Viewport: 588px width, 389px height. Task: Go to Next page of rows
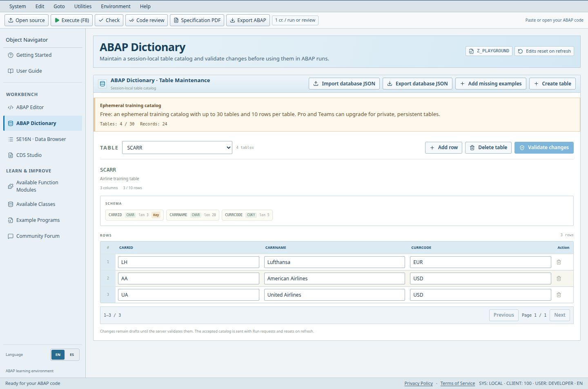coord(559,315)
